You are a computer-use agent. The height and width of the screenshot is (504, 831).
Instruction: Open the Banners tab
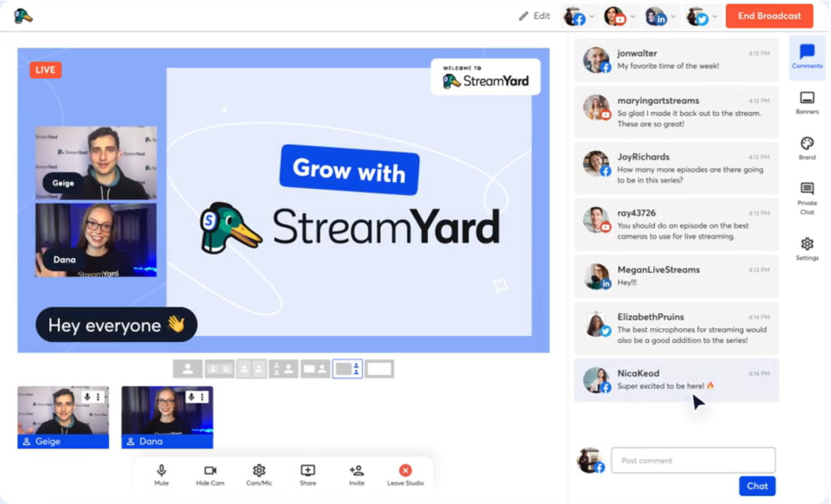click(807, 102)
